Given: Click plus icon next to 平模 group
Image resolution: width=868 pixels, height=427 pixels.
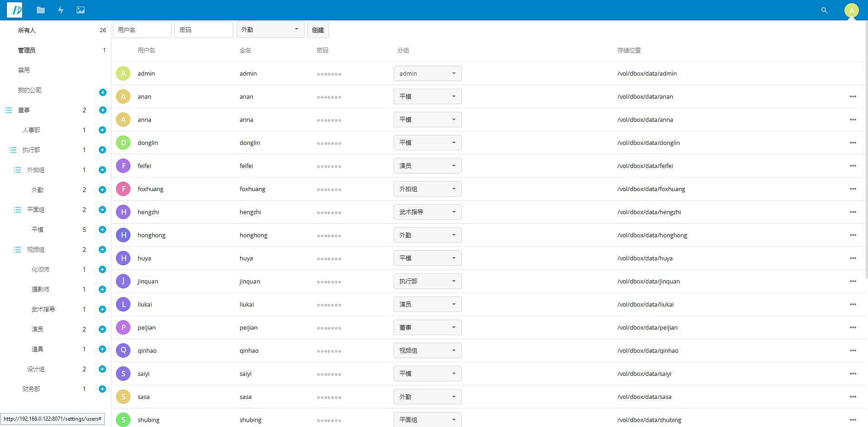Looking at the screenshot, I should 102,230.
